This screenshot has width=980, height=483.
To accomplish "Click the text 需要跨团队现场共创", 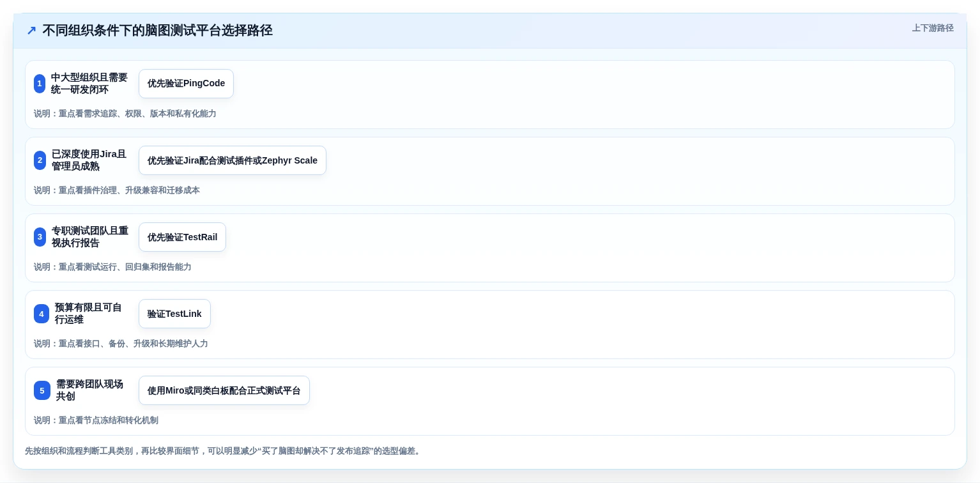I will [90, 390].
